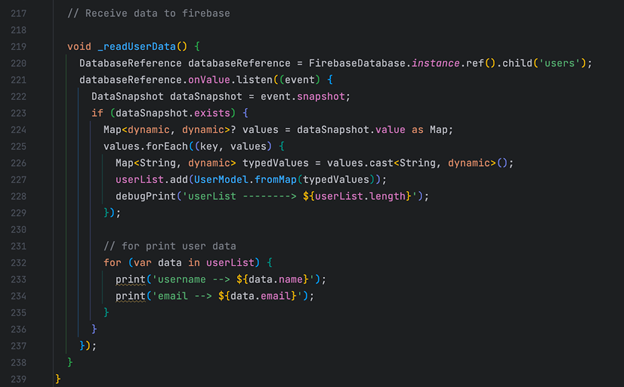Viewport: 624px width, 387px height.
Task: Click 'snapshot' after event on line 222
Action: coord(321,97)
